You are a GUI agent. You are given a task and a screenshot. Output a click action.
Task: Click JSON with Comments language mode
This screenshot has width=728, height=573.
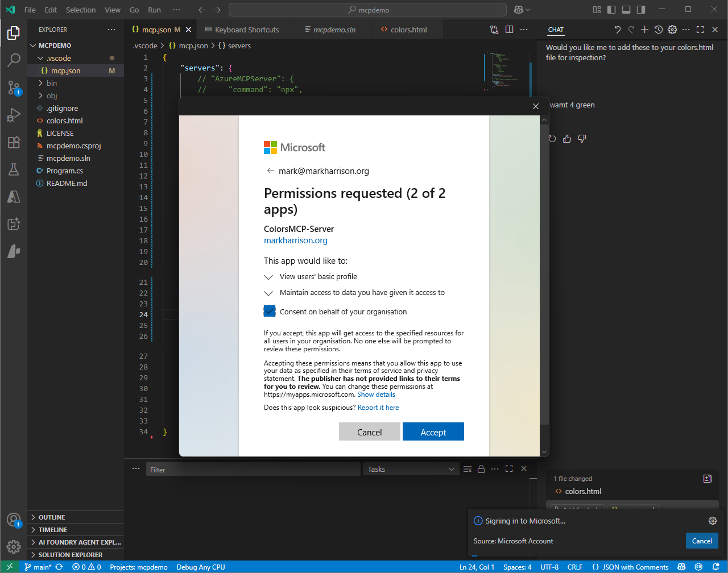pyautogui.click(x=630, y=567)
